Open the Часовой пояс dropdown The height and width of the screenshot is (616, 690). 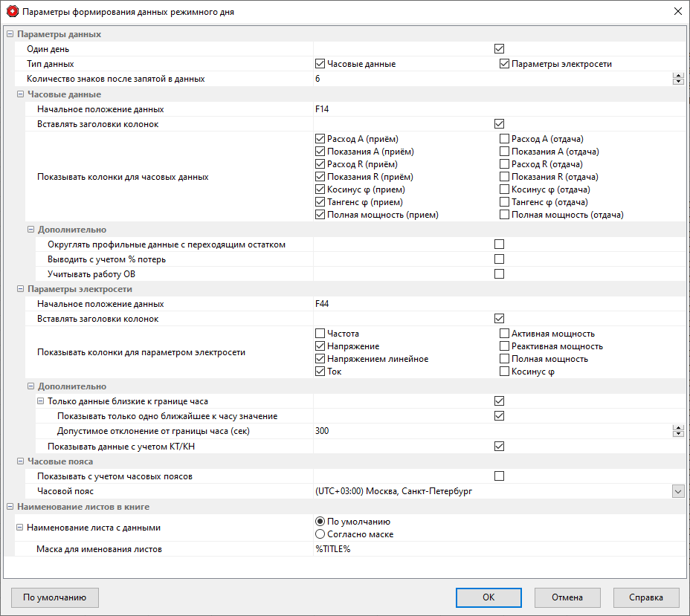tap(677, 491)
